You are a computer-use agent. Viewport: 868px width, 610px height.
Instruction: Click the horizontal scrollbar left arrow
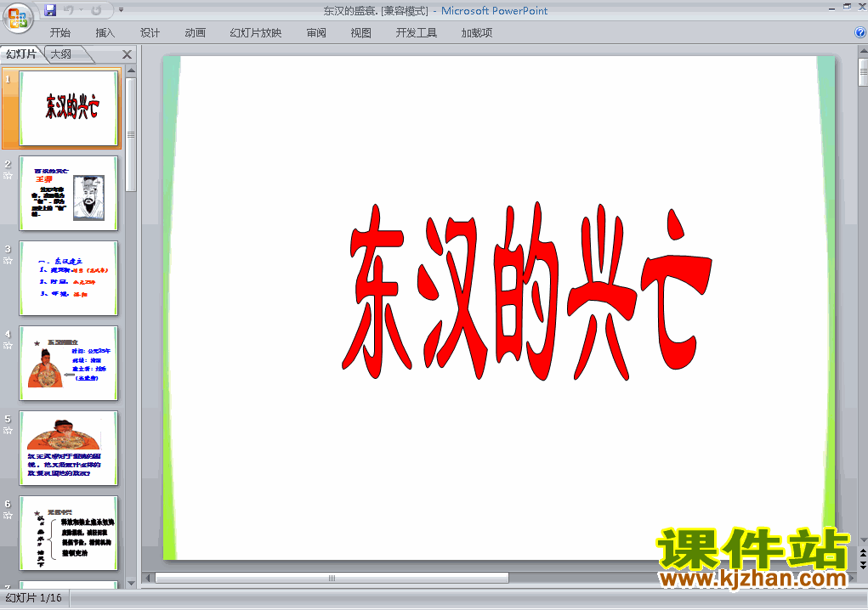[x=148, y=578]
